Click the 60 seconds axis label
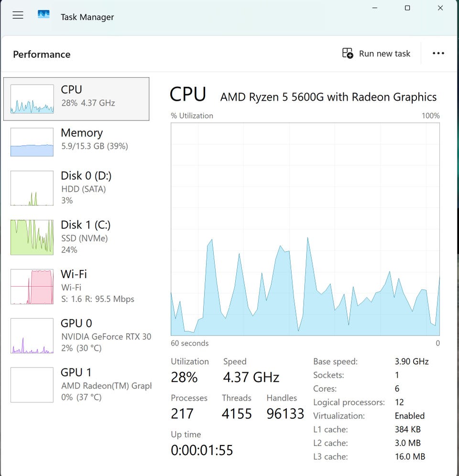This screenshot has width=459, height=476. pos(189,343)
